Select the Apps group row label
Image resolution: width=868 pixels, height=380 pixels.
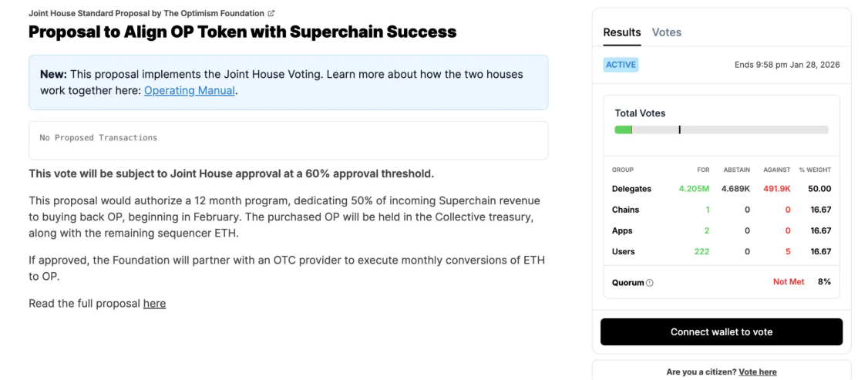[x=622, y=230]
